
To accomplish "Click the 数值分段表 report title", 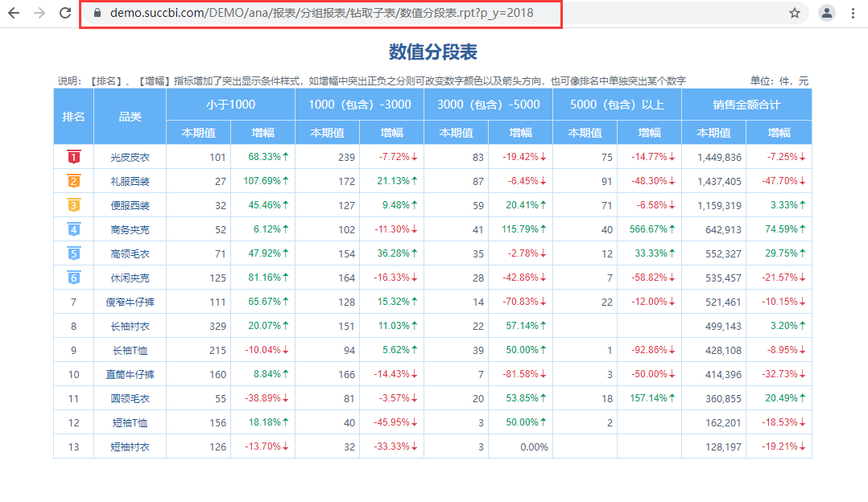I will coord(433,52).
